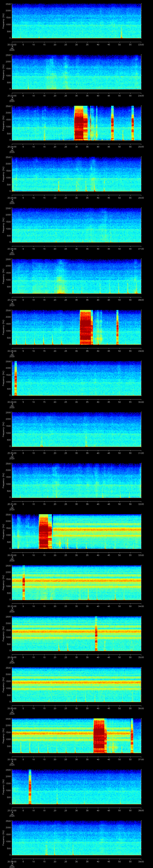Click the 20:38:00 start time label
The height and width of the screenshot is (868, 153).
click(12, 861)
